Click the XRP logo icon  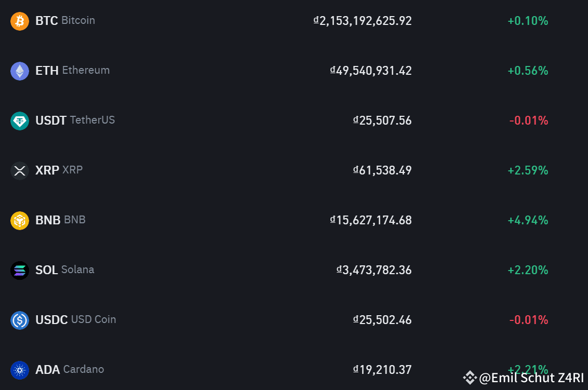[20, 171]
